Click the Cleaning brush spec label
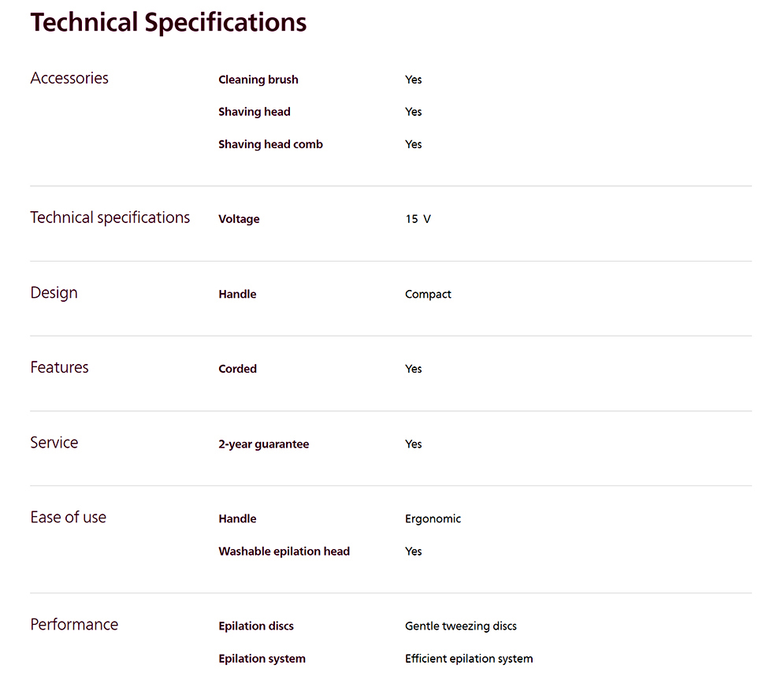784x680 pixels. 258,80
